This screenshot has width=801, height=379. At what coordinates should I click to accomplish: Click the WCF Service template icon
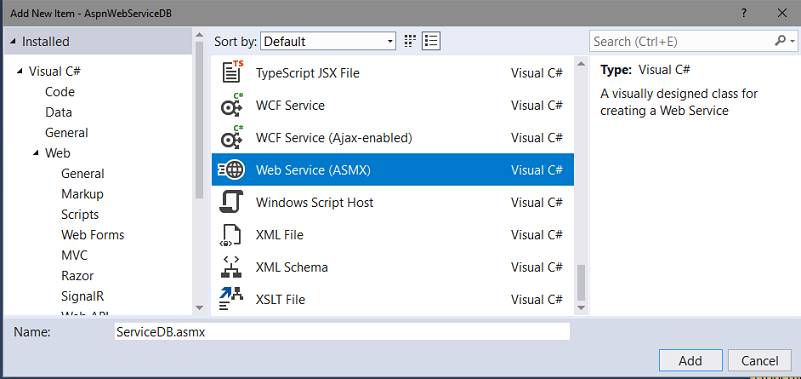coord(232,105)
